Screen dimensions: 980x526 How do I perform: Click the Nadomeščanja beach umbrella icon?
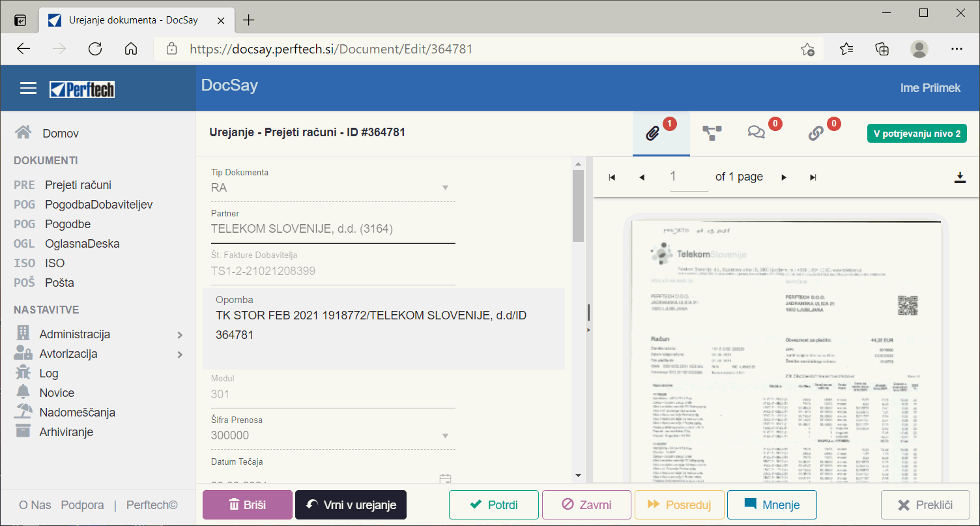[x=23, y=411]
